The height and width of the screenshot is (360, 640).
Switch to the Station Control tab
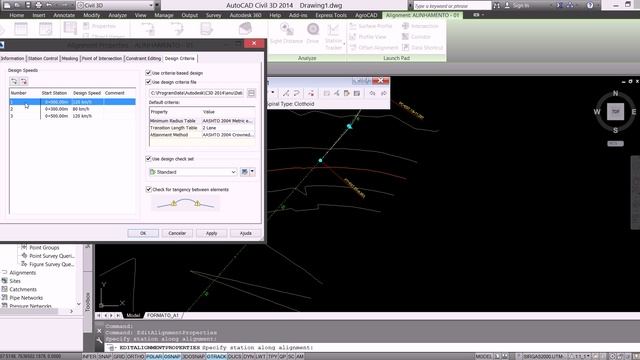coord(43,58)
